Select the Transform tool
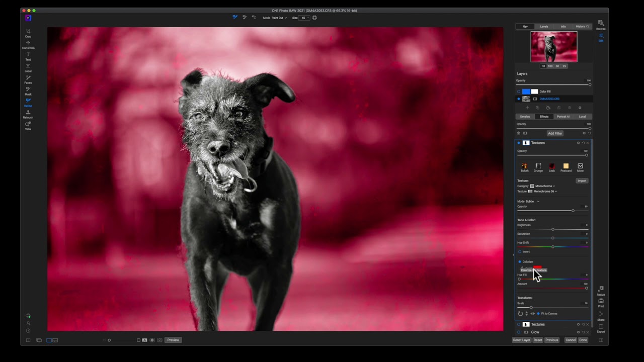644x362 pixels. [28, 45]
